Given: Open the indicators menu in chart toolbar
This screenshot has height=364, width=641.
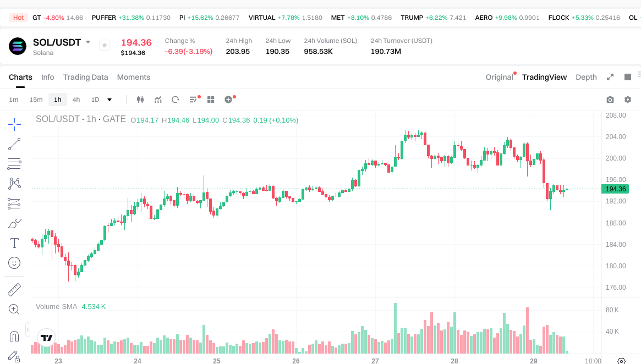Looking at the screenshot, I should click(x=158, y=100).
